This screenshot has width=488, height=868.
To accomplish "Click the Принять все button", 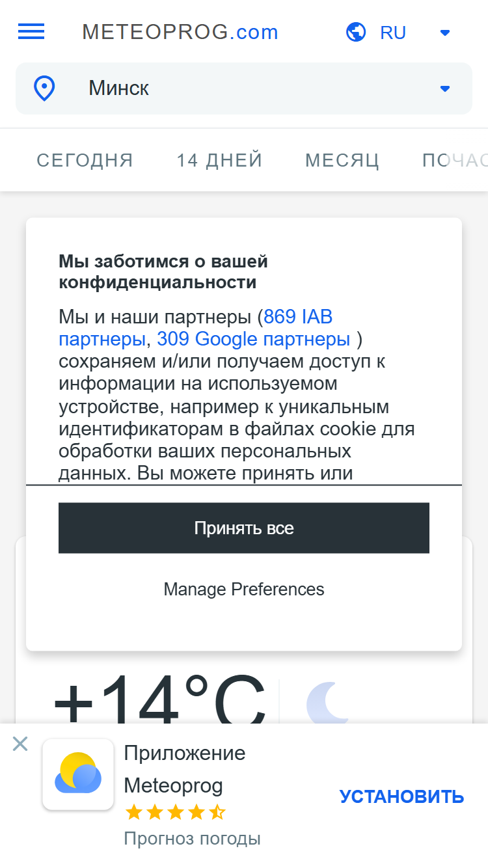I will pos(244,528).
